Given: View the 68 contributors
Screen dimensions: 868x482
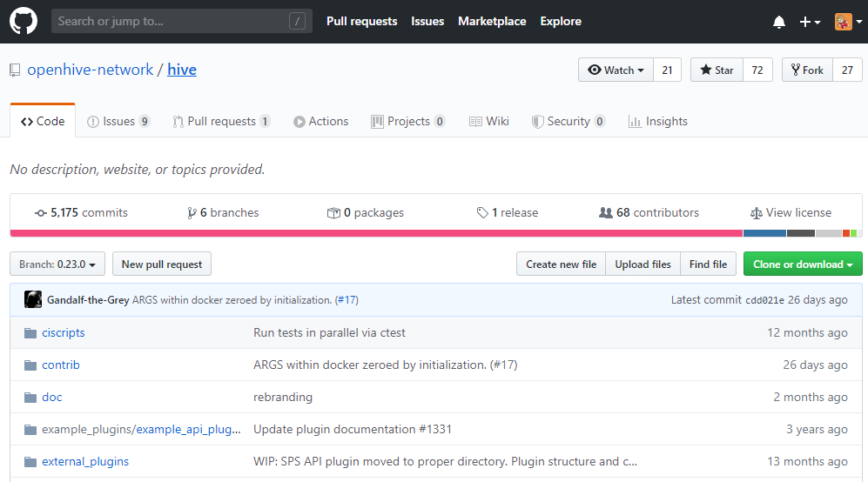Looking at the screenshot, I should [649, 212].
